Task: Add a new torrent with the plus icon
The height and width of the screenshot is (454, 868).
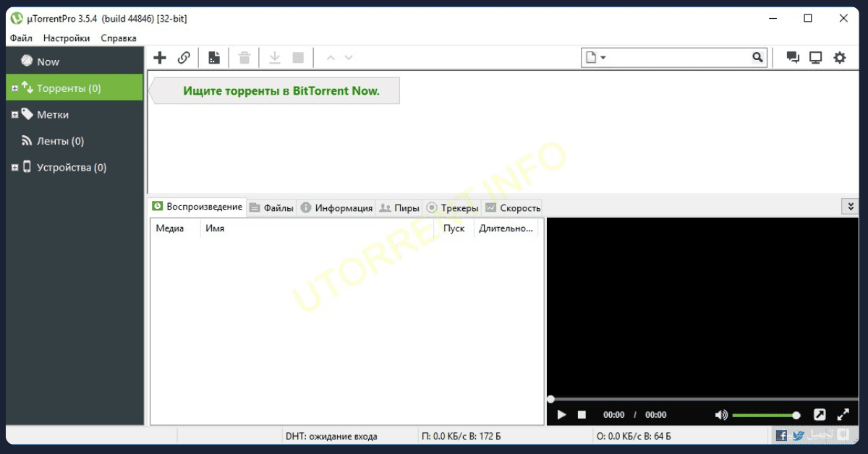Action: pyautogui.click(x=160, y=58)
